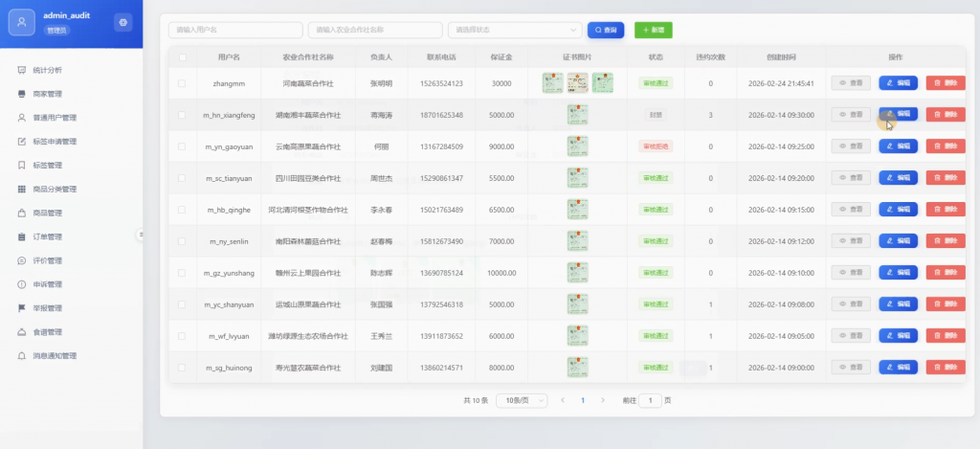Focus the 请输入用户名 input field

coord(235,30)
